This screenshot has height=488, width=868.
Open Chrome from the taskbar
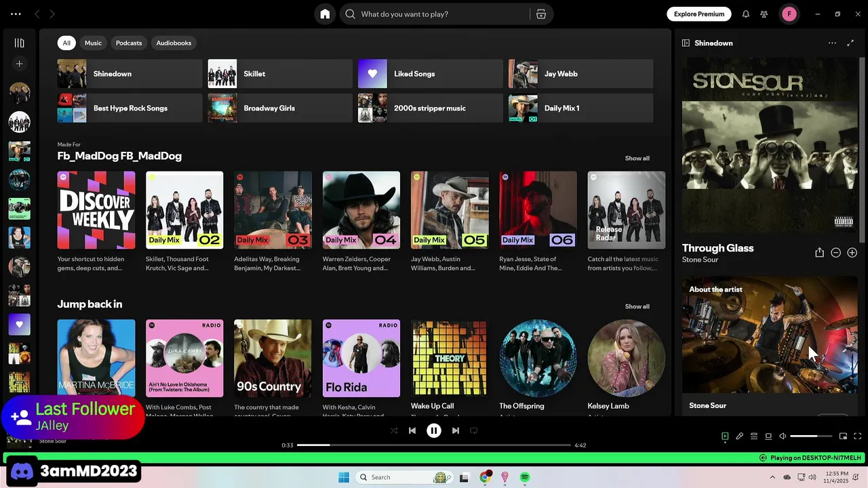484,477
